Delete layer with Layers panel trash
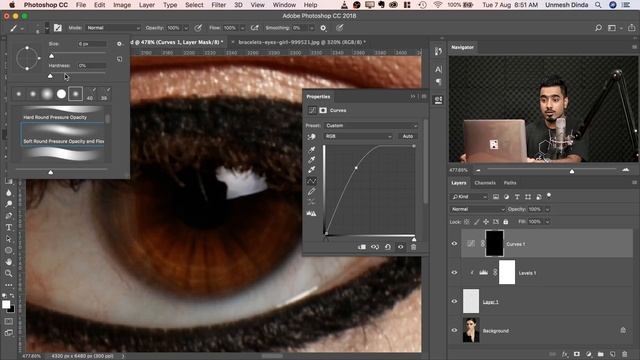The height and width of the screenshot is (360, 640). pos(624,354)
